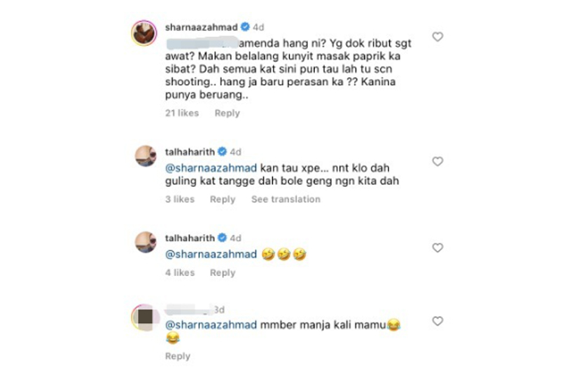Open talhaharith's avatar on emoji comment

coord(146,242)
